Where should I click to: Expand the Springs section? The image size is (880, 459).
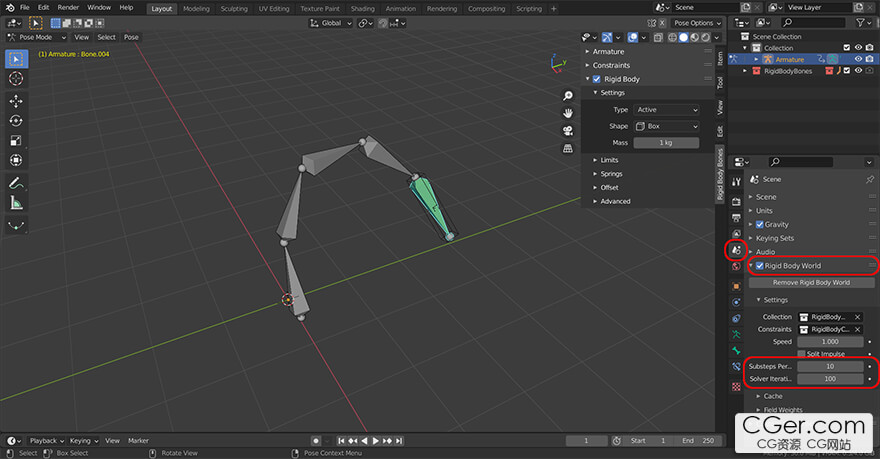click(611, 174)
